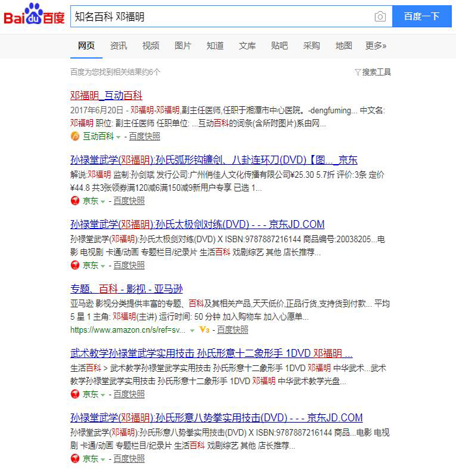This screenshot has height=476, width=456.
Task: Select the 贴吧 tab
Action: (279, 46)
